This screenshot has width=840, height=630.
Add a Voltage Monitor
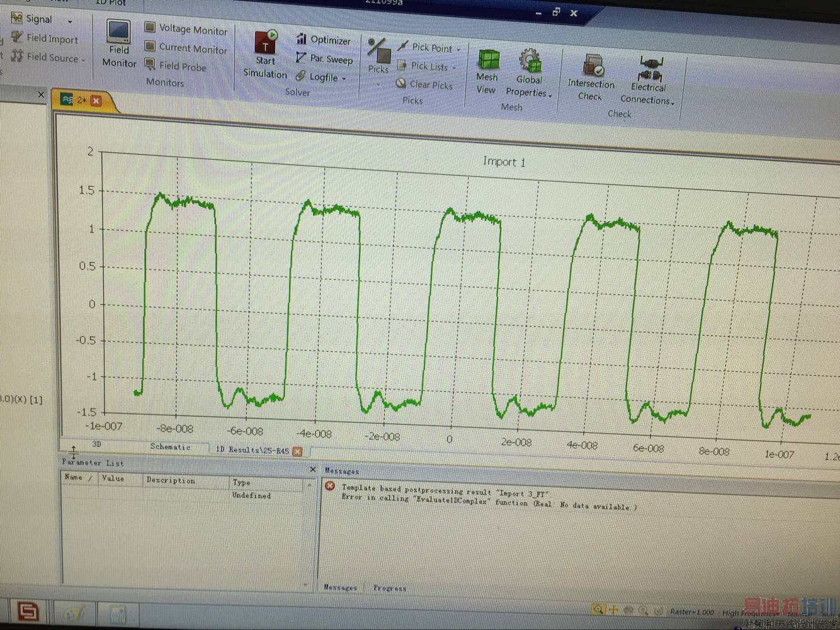(186, 28)
